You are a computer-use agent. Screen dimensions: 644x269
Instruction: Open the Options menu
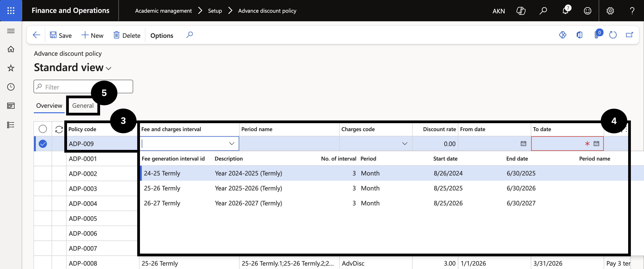(x=162, y=36)
